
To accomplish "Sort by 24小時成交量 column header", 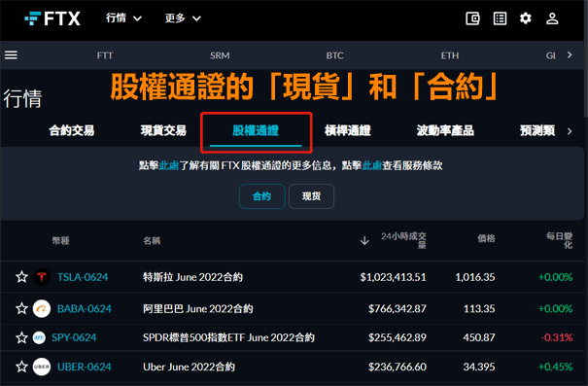I will [404, 240].
